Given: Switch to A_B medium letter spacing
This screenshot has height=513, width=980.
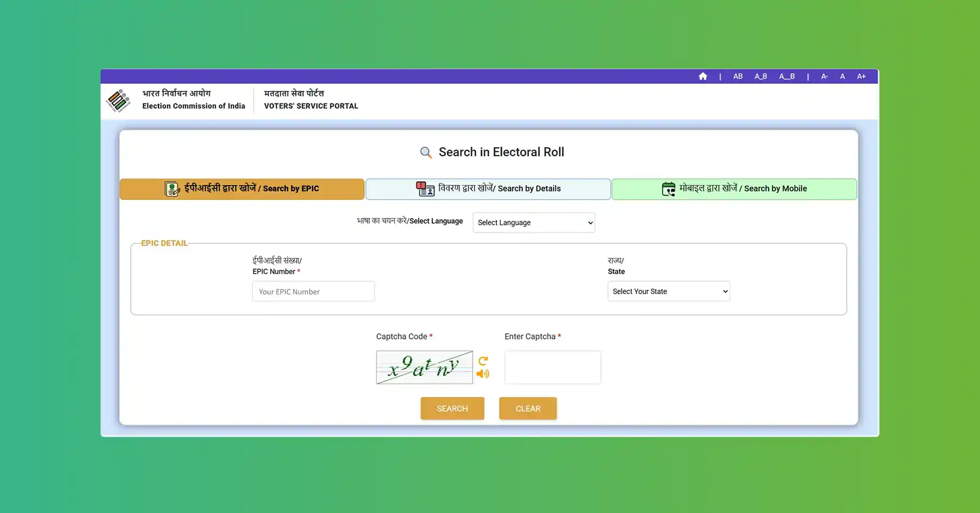Looking at the screenshot, I should [761, 76].
